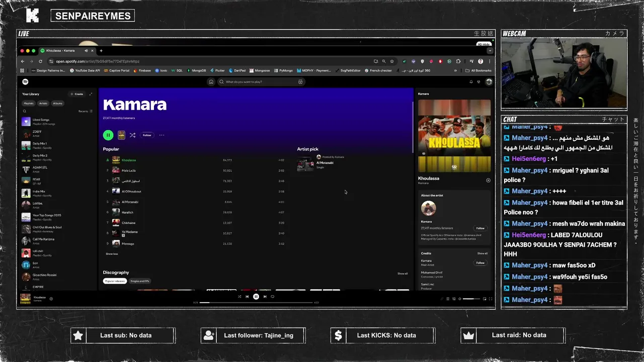The image size is (644, 362).
Task: Follow Kamara the Main Artist in Credits
Action: [x=480, y=263]
